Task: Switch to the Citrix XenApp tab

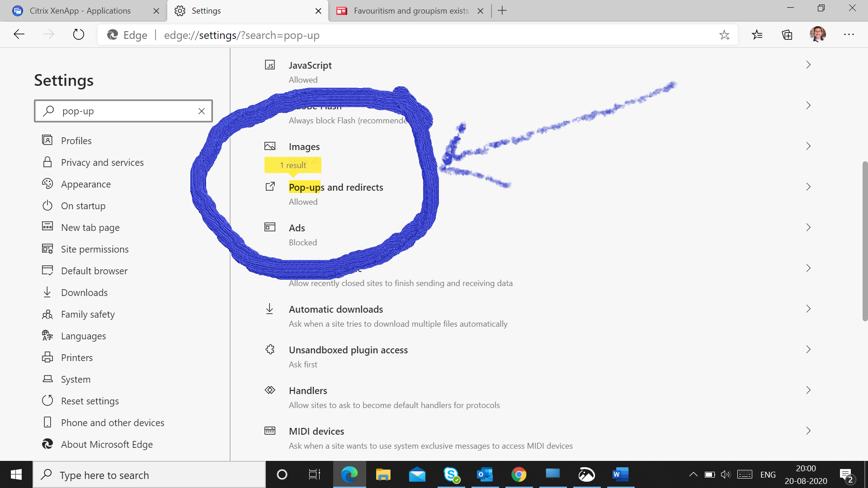Action: pyautogui.click(x=80, y=10)
